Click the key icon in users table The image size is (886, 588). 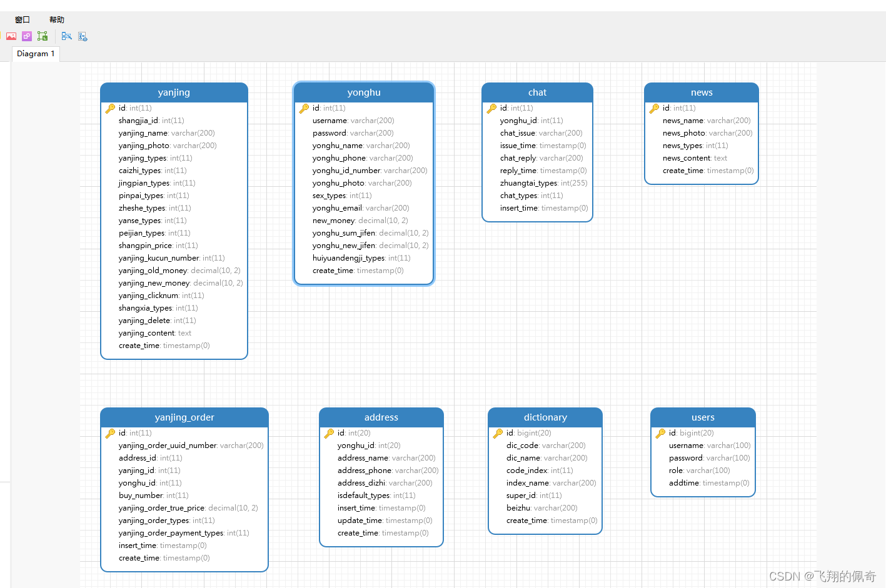(x=660, y=433)
